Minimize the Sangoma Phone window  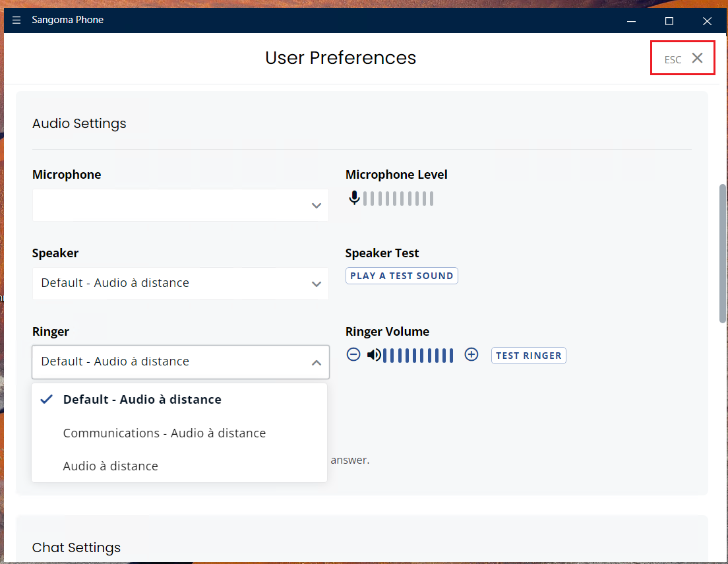point(631,21)
